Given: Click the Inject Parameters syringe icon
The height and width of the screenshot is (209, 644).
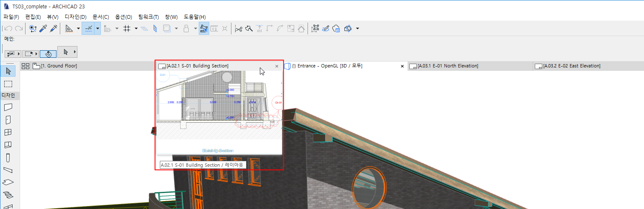Looking at the screenshot, I should (x=54, y=28).
